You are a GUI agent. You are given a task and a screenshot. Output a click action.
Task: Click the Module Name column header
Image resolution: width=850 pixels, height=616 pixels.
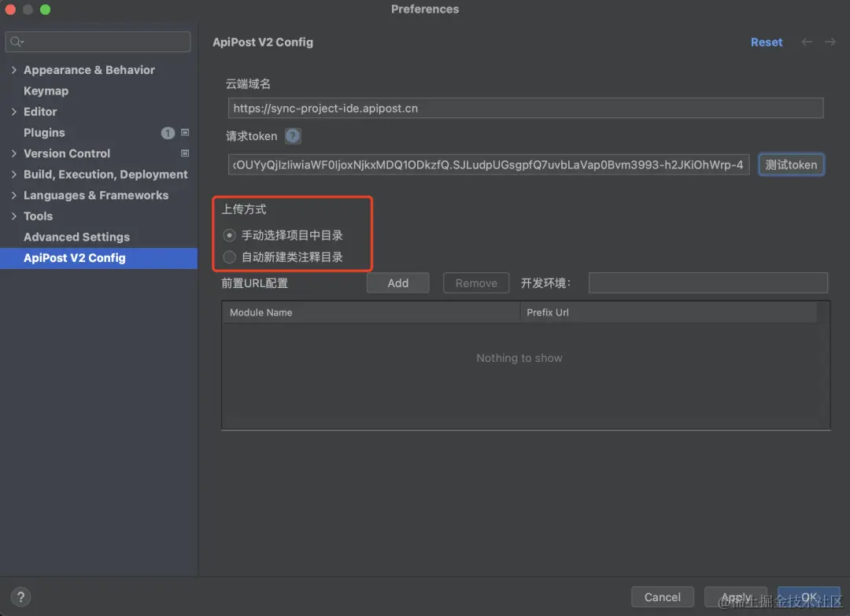(x=371, y=312)
